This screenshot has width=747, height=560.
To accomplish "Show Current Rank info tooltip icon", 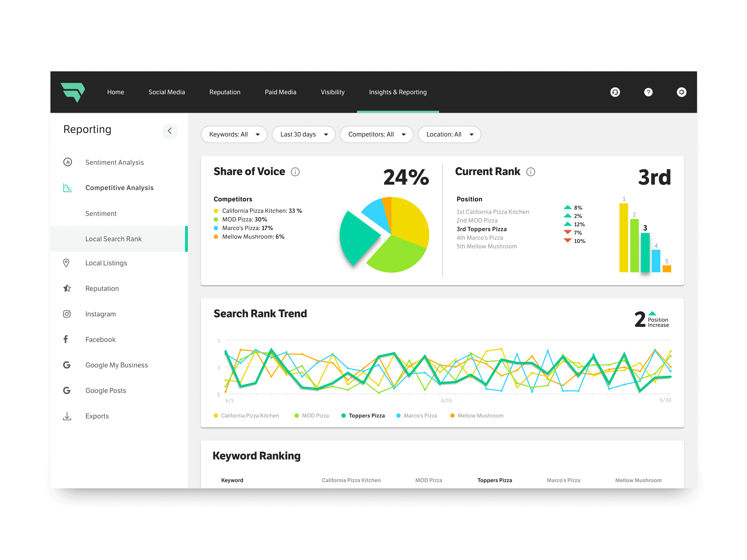I will (x=531, y=172).
